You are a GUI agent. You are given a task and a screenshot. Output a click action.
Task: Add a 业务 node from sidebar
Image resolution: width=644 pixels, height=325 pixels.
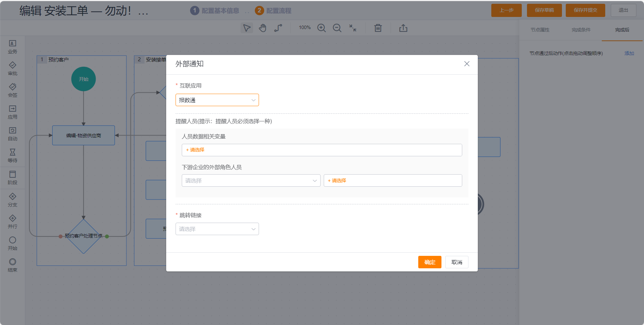point(12,47)
